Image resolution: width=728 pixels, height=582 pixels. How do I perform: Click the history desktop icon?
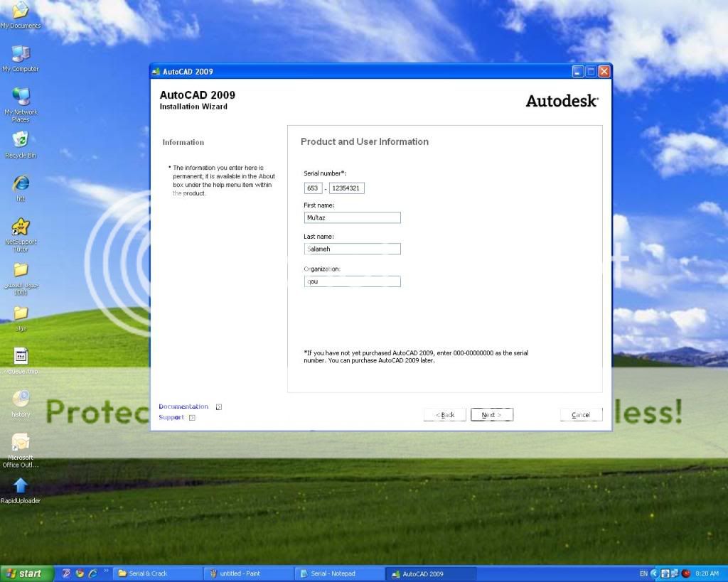(x=21, y=399)
